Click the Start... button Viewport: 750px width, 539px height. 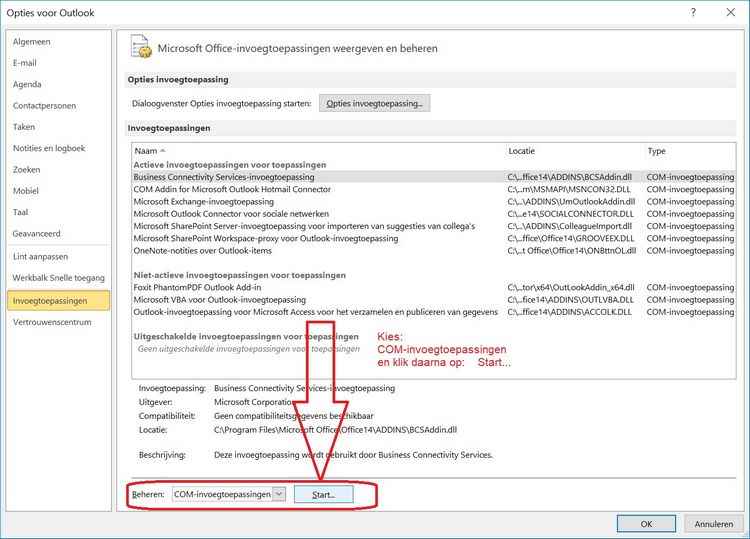(x=323, y=495)
